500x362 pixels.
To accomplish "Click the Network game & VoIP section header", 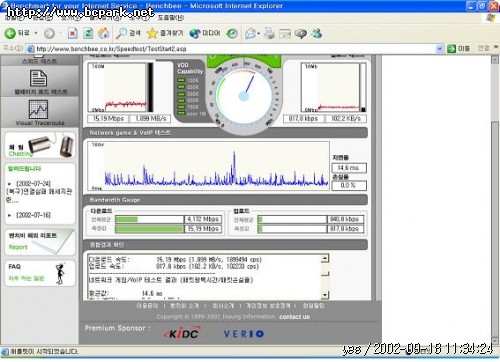I will (x=225, y=133).
